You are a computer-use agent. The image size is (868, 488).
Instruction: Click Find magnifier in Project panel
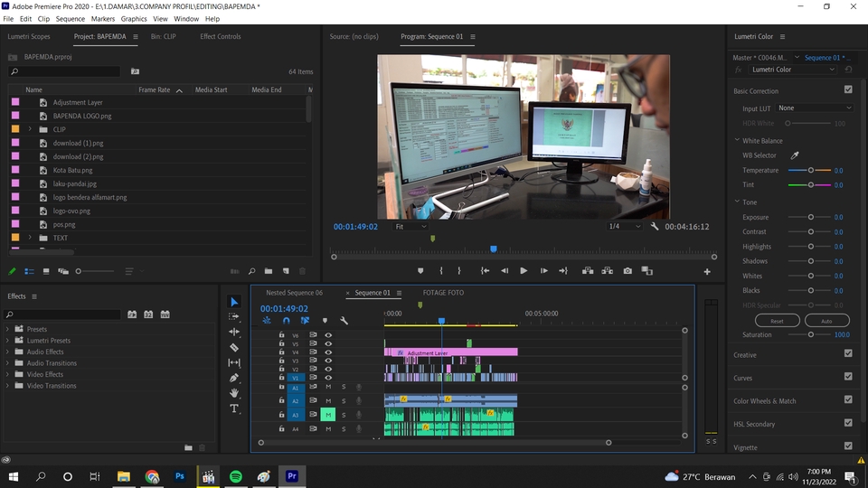(x=252, y=271)
